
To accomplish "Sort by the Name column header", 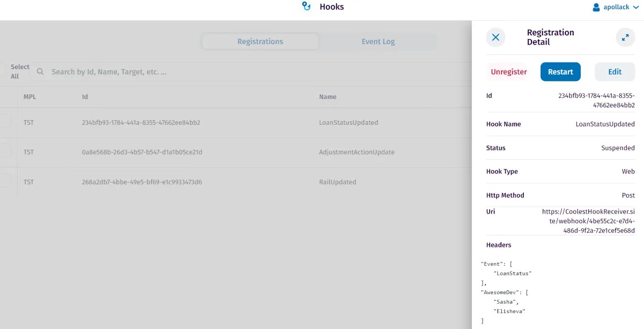I will click(x=328, y=97).
